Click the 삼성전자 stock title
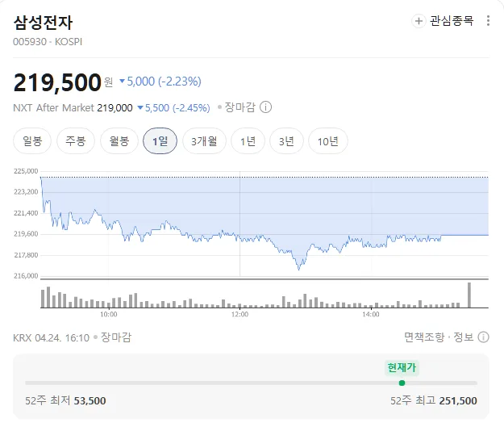 (x=43, y=23)
